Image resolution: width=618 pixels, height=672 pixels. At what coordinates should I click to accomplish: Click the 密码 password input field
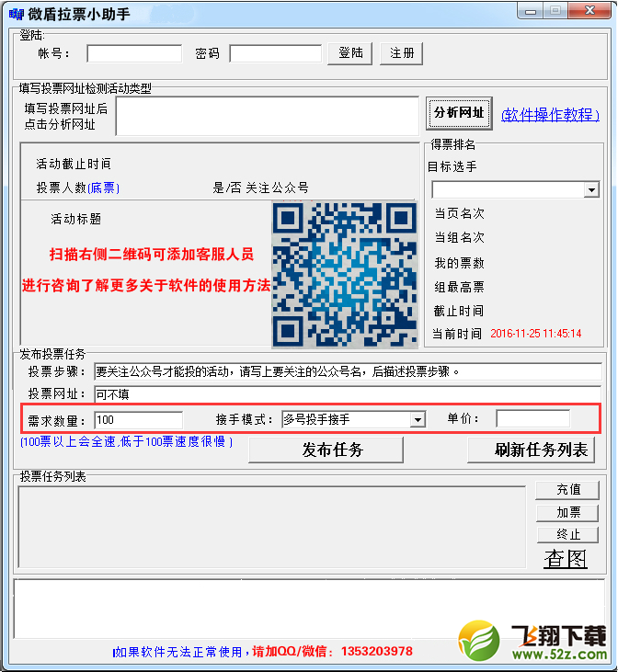point(275,53)
